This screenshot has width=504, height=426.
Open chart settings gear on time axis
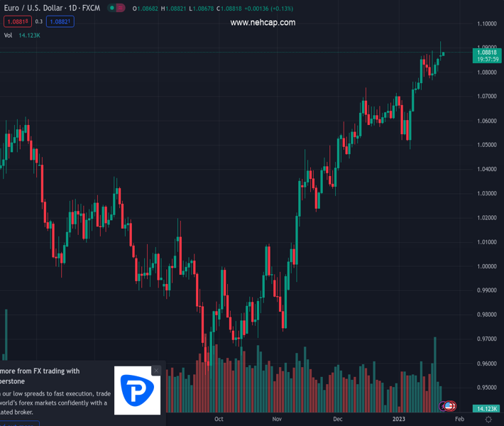coord(488,420)
